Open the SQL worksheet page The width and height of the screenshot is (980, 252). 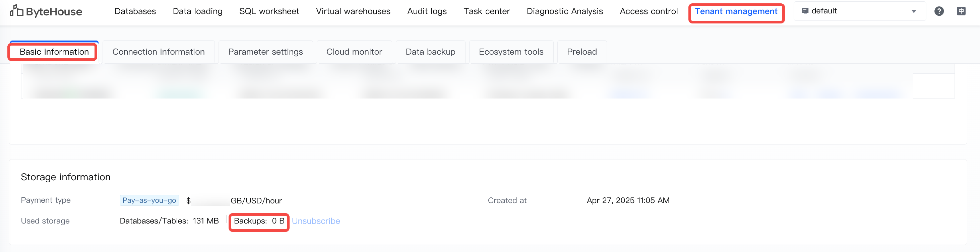pyautogui.click(x=269, y=11)
